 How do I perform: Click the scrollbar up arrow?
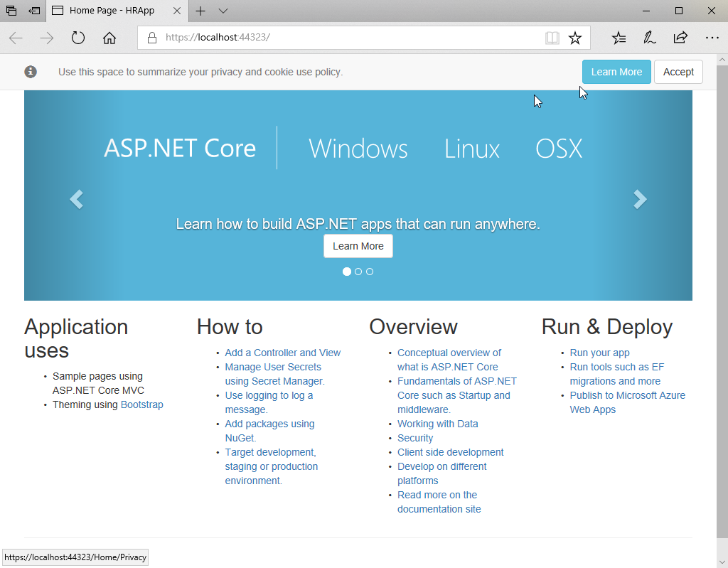click(722, 60)
